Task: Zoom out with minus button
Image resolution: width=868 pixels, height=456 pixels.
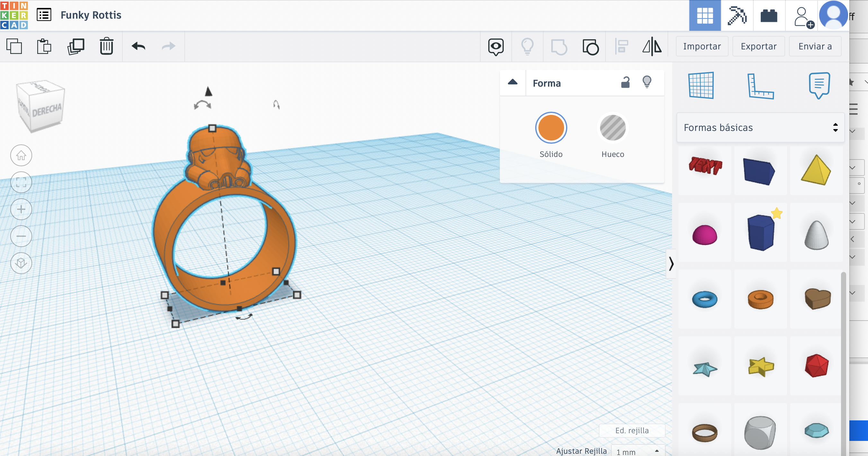Action: pyautogui.click(x=21, y=236)
